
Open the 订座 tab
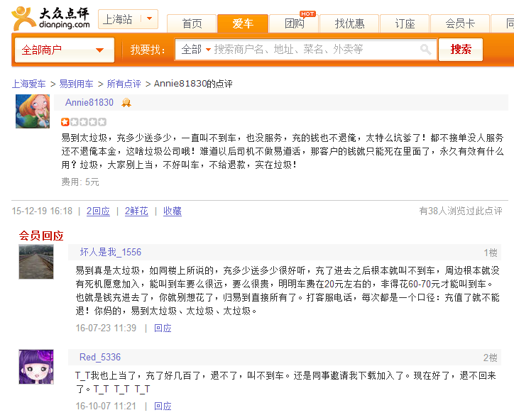[x=405, y=23]
